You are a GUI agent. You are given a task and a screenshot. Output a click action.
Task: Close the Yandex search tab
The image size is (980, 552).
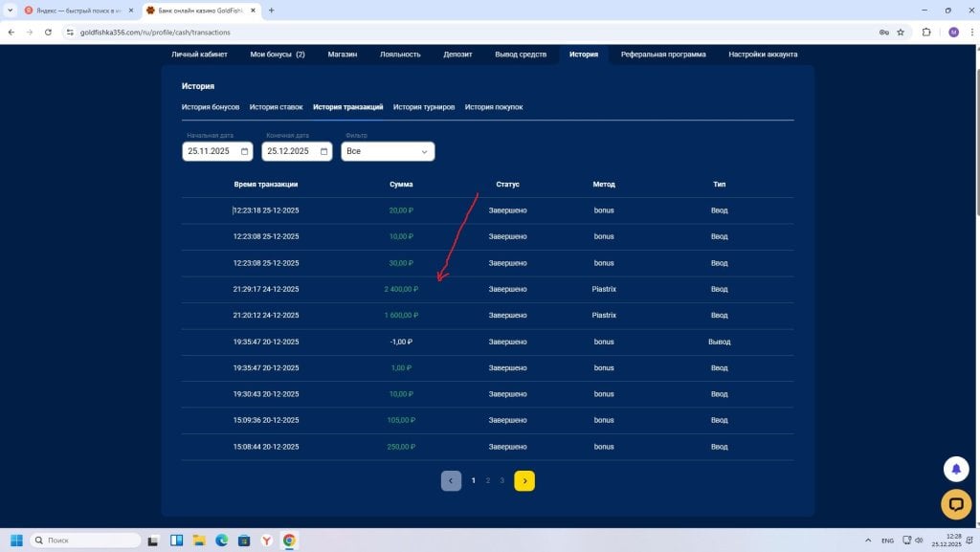click(130, 10)
